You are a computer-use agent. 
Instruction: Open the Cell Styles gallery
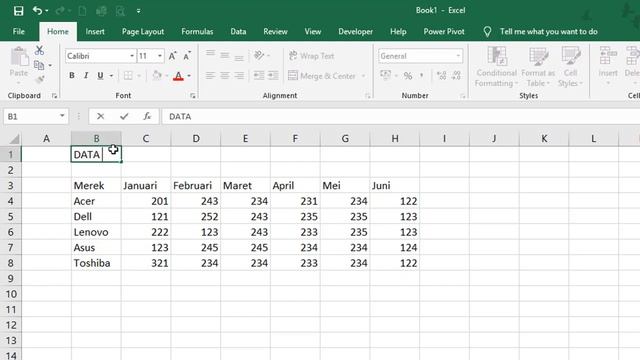coord(570,67)
